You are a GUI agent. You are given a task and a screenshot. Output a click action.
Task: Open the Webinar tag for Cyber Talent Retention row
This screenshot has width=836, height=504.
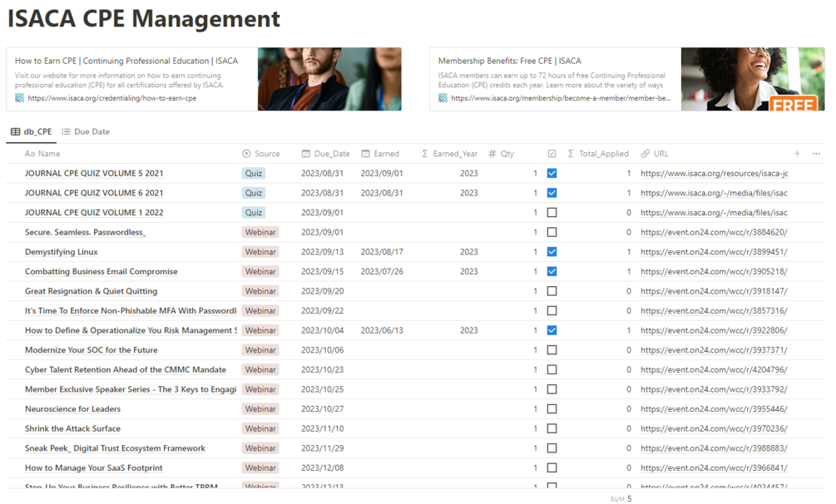260,369
